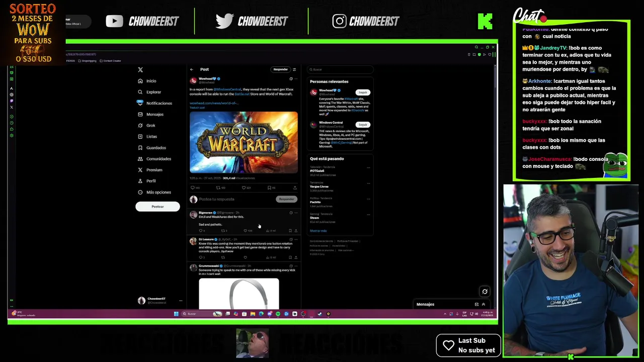
Task: Open Steam from the taskbar
Action: (319, 314)
